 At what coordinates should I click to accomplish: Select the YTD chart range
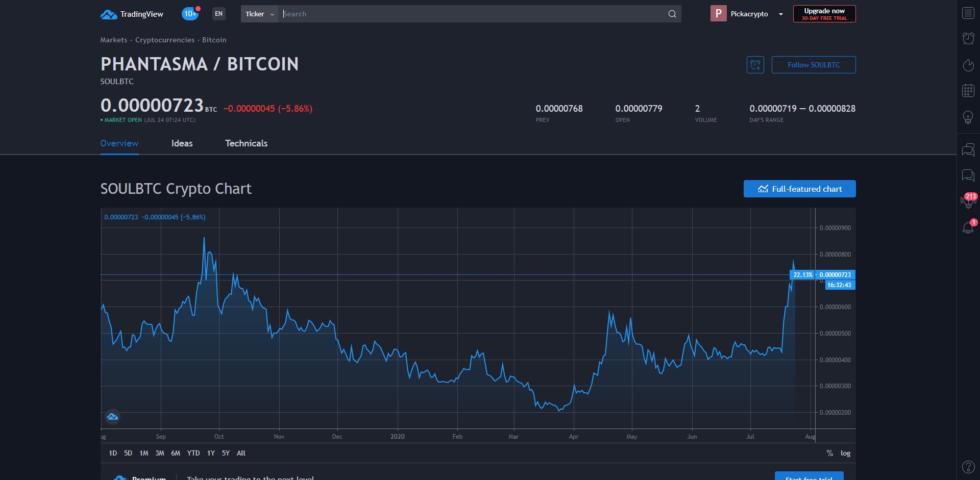[x=193, y=453]
